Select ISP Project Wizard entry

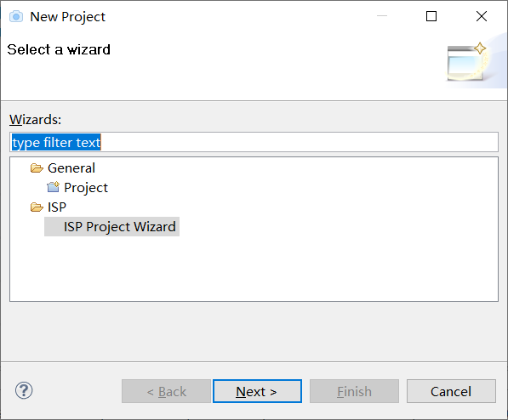tap(111, 227)
